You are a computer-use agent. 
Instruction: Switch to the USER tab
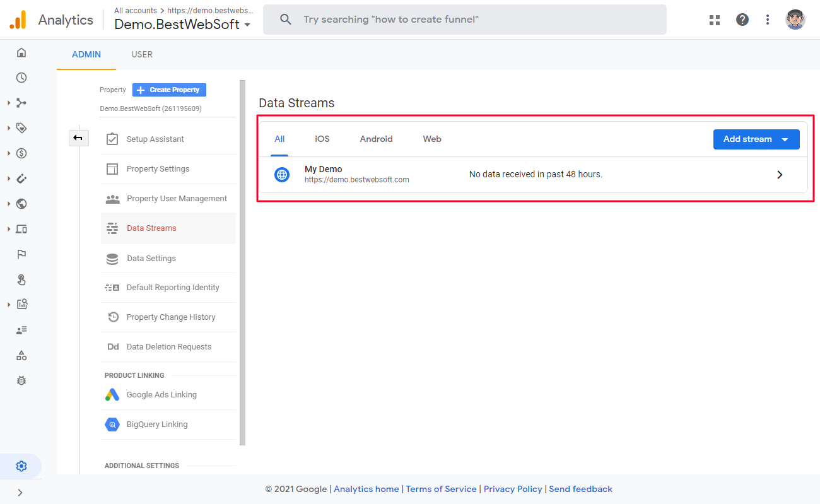tap(142, 54)
